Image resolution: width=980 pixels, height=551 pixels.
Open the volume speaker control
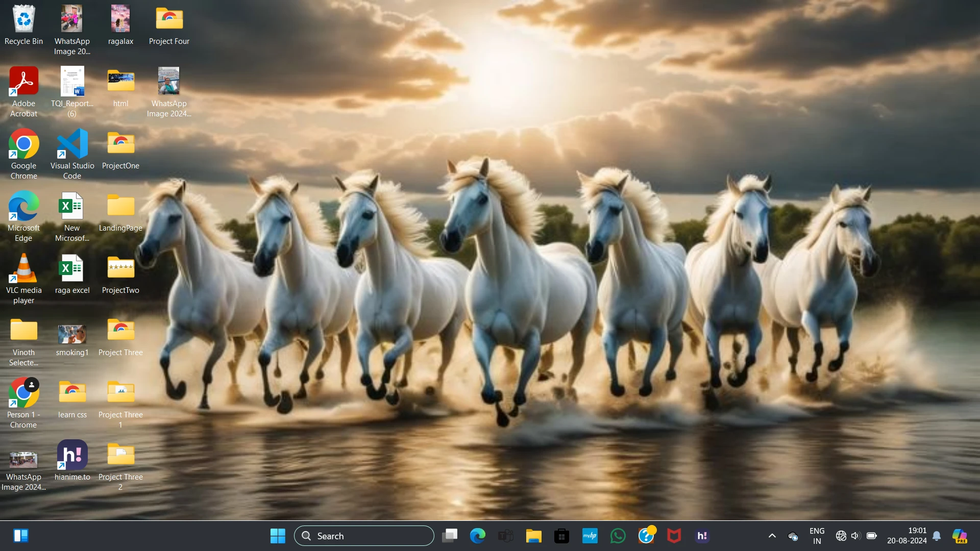(x=856, y=536)
